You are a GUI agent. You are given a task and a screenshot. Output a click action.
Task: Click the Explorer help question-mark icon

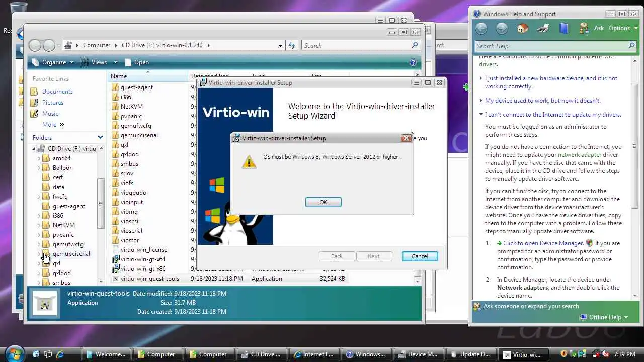pos(413,62)
